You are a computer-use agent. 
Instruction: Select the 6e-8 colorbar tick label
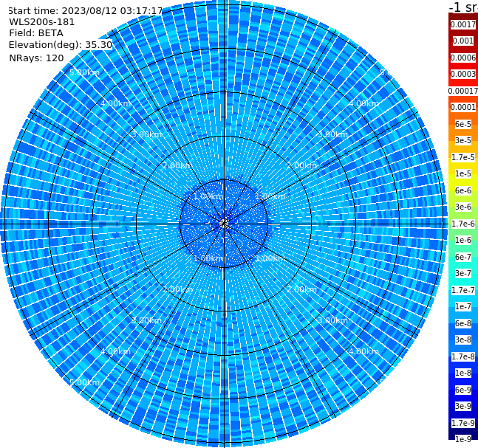463,323
